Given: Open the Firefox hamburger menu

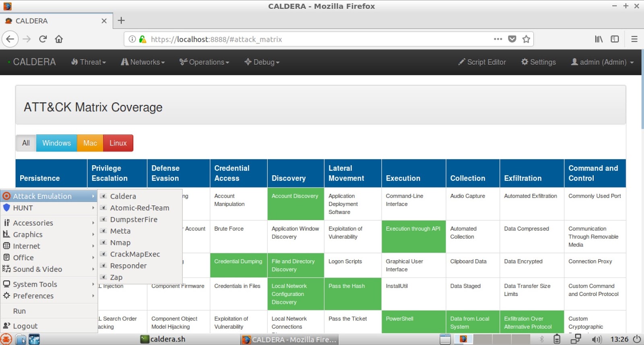Looking at the screenshot, I should [634, 39].
